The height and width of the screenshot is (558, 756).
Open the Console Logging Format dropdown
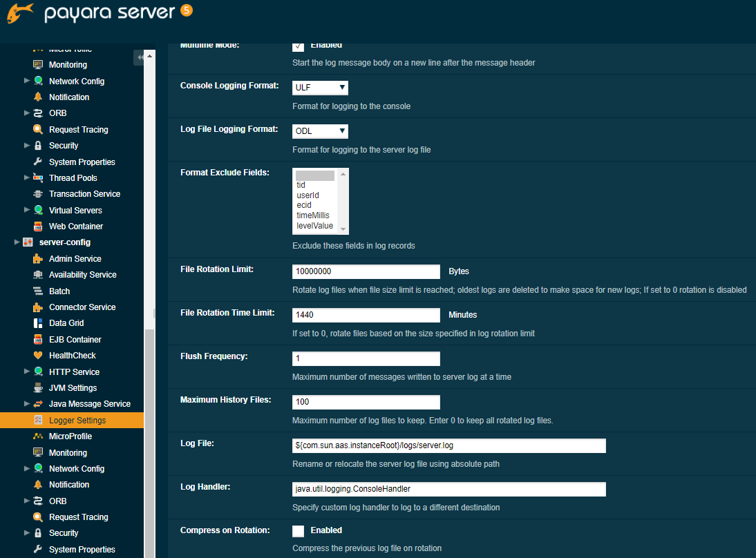point(320,88)
